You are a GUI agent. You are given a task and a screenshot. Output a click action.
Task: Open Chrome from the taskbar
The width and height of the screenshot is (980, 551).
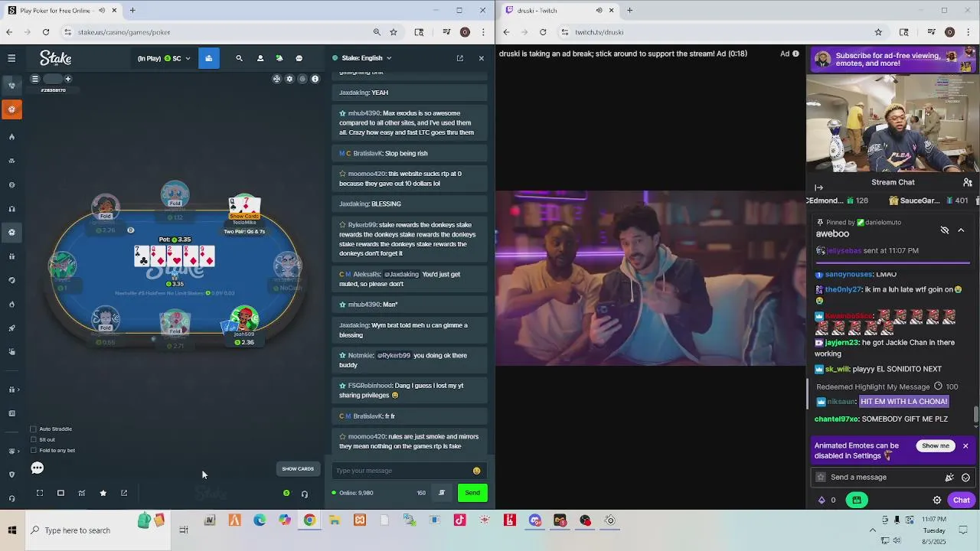click(x=309, y=520)
